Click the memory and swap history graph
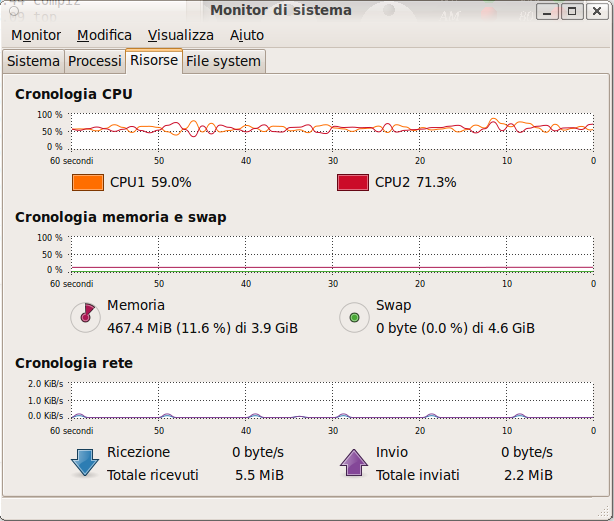Viewport: 614px width, 521px height. click(x=332, y=254)
